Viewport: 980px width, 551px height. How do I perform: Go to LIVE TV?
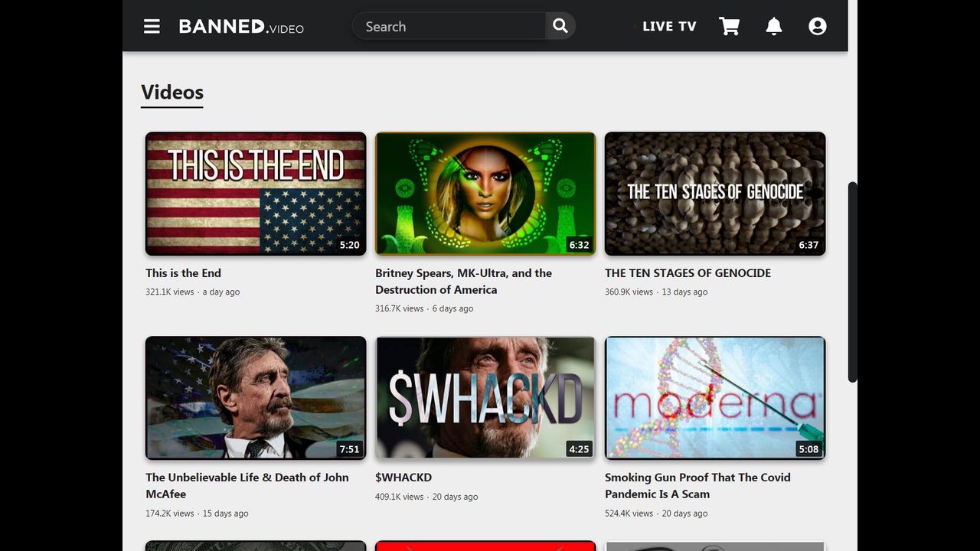(x=668, y=26)
